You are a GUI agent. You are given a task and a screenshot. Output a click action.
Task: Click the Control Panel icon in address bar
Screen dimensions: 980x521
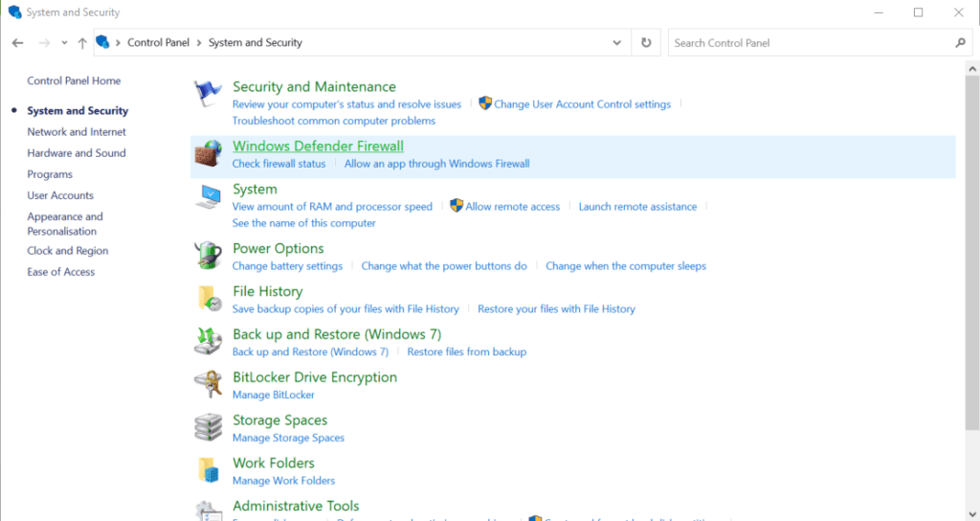tap(102, 42)
